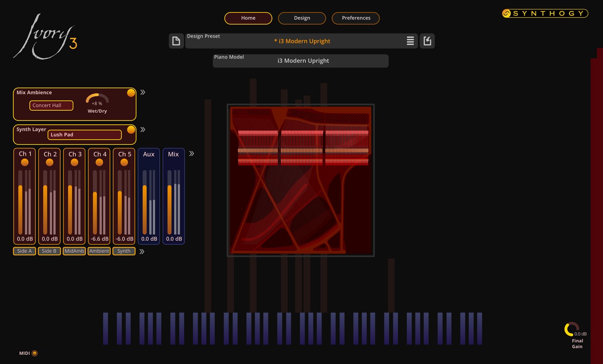The width and height of the screenshot is (603, 364).
Task: Toggle the Ch 1 enable button
Action: tap(25, 162)
